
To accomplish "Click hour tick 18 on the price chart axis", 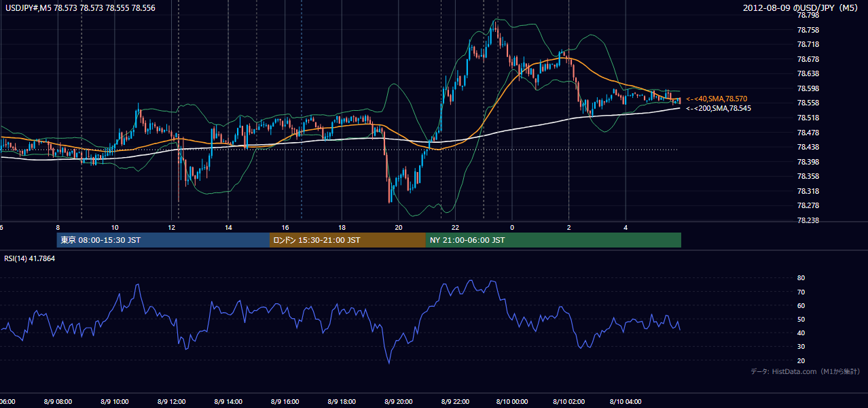I will click(342, 227).
